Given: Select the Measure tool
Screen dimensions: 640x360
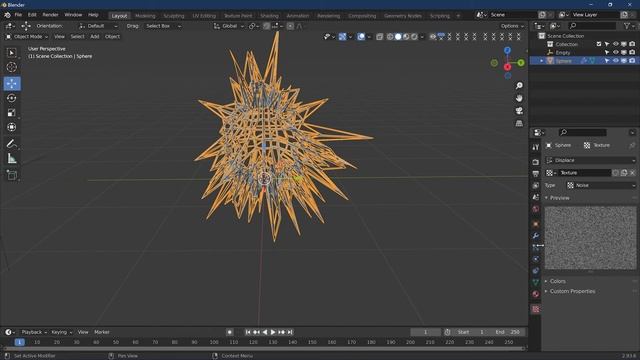Looking at the screenshot, I should [11, 159].
